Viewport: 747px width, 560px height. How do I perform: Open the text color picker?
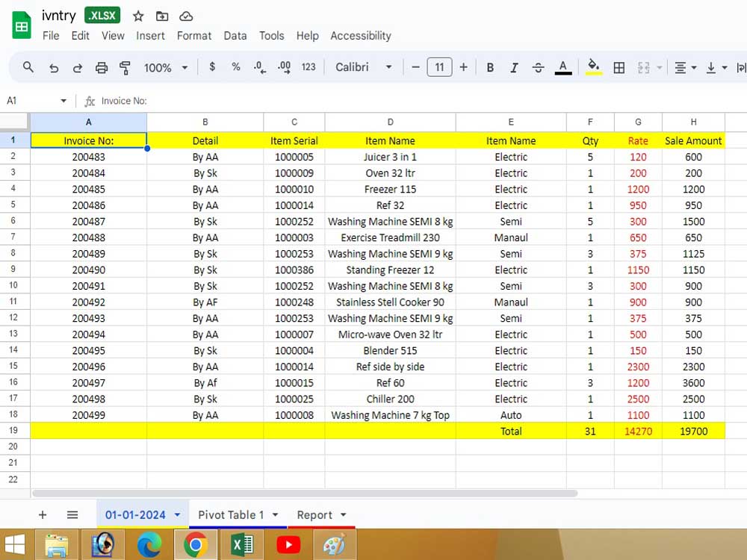point(563,68)
